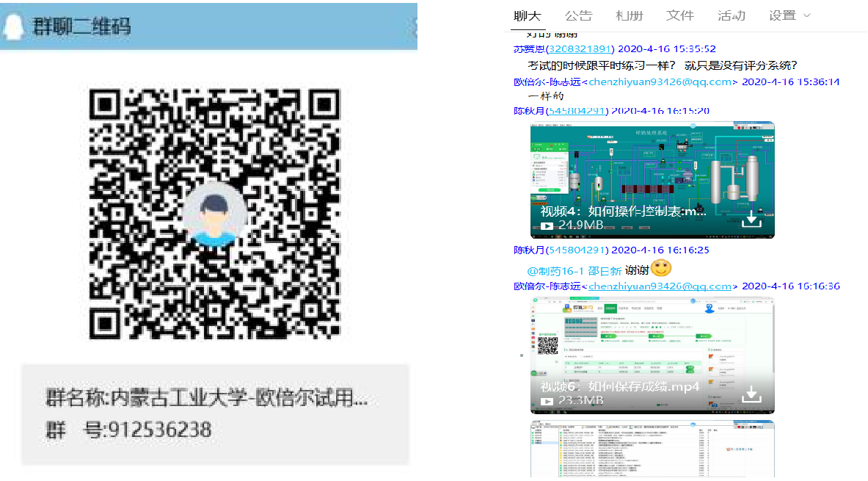Click the smiley emoji after 谢谢
This screenshot has height=481, width=868.
tap(661, 268)
